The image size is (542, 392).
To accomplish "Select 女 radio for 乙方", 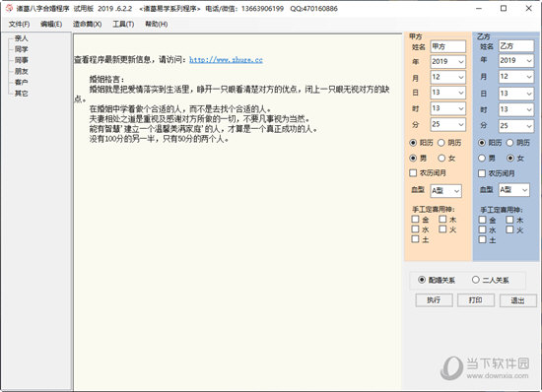I will [x=510, y=159].
